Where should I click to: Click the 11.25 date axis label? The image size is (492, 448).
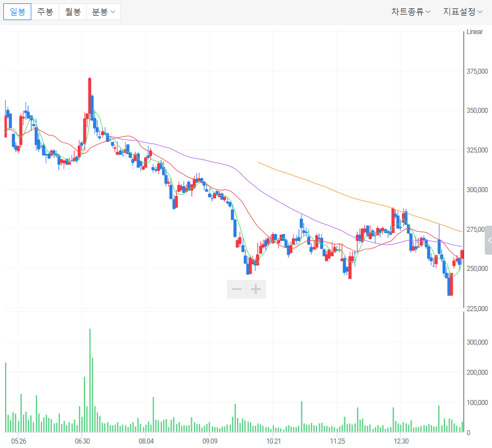(x=337, y=441)
